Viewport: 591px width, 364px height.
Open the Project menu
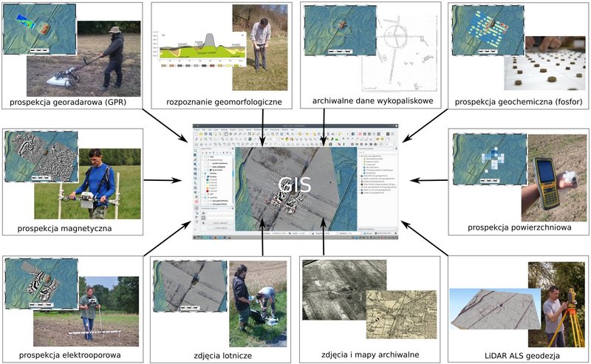click(x=197, y=130)
